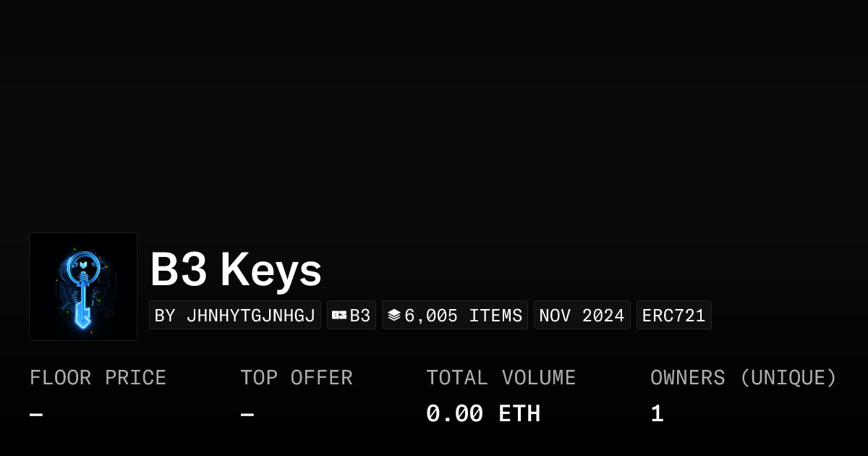Image resolution: width=868 pixels, height=456 pixels.
Task: Select the B3 chain name text
Action: (x=360, y=316)
